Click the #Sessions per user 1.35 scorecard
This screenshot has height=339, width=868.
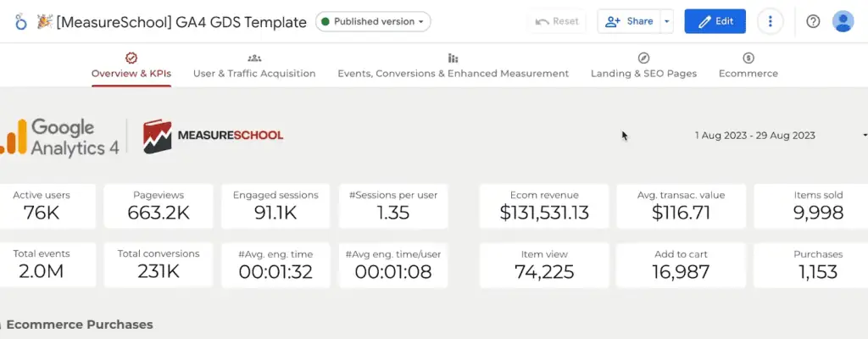[393, 206]
